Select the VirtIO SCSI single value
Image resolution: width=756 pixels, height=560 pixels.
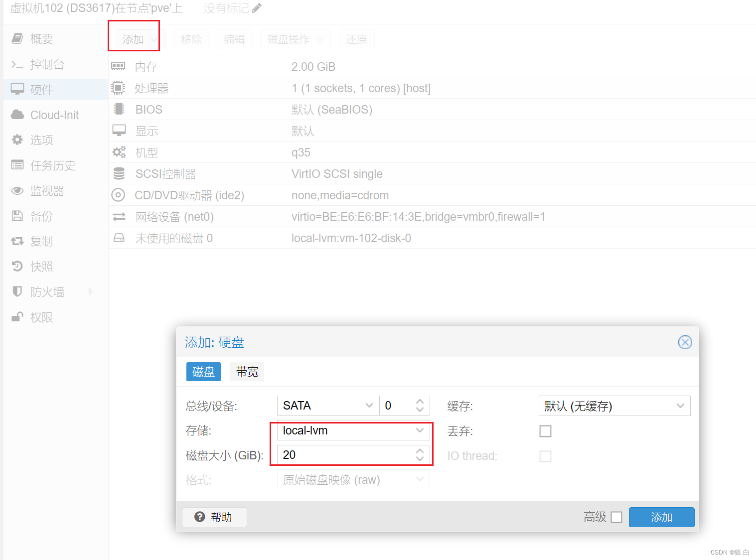tap(337, 174)
